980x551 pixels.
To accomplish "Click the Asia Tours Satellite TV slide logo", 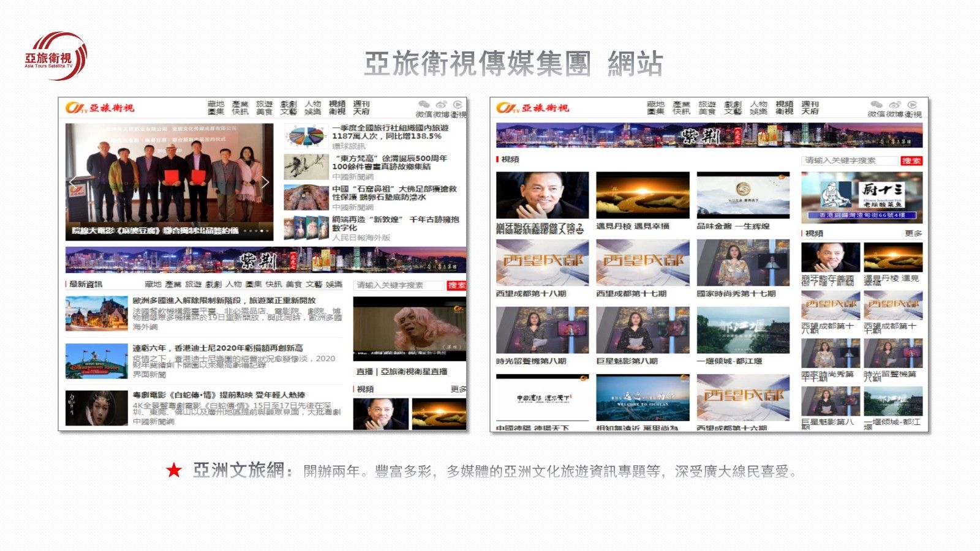I will point(56,56).
